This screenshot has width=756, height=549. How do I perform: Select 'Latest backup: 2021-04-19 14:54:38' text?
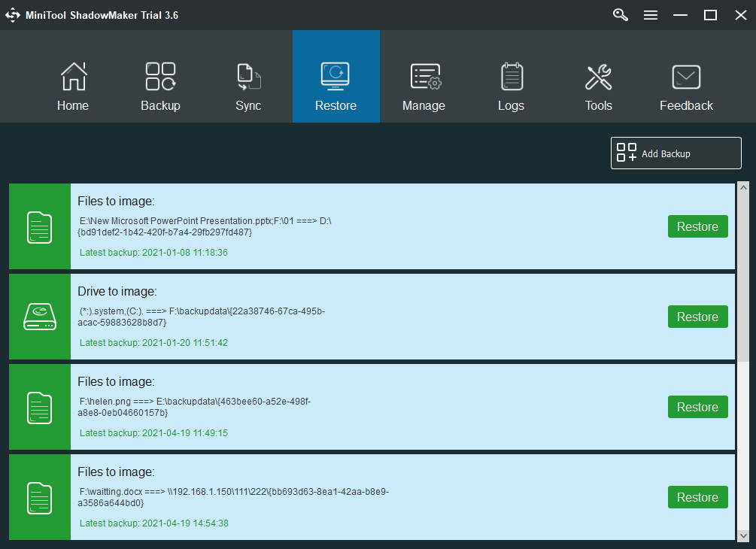click(x=153, y=523)
